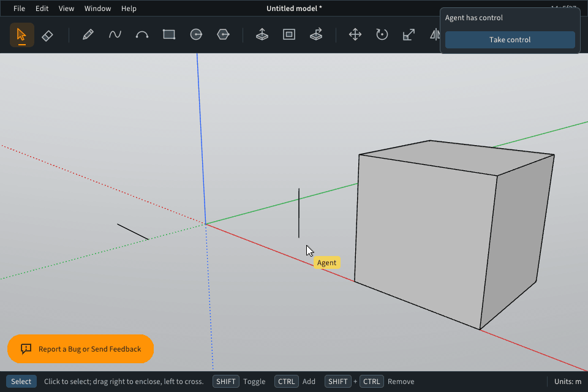Click the Units: m status entry

[568, 382]
